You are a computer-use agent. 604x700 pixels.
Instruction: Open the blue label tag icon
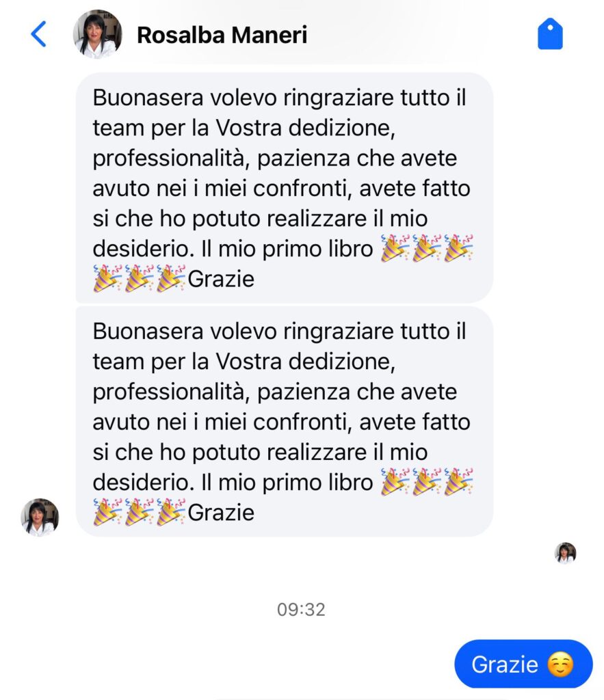pyautogui.click(x=550, y=33)
